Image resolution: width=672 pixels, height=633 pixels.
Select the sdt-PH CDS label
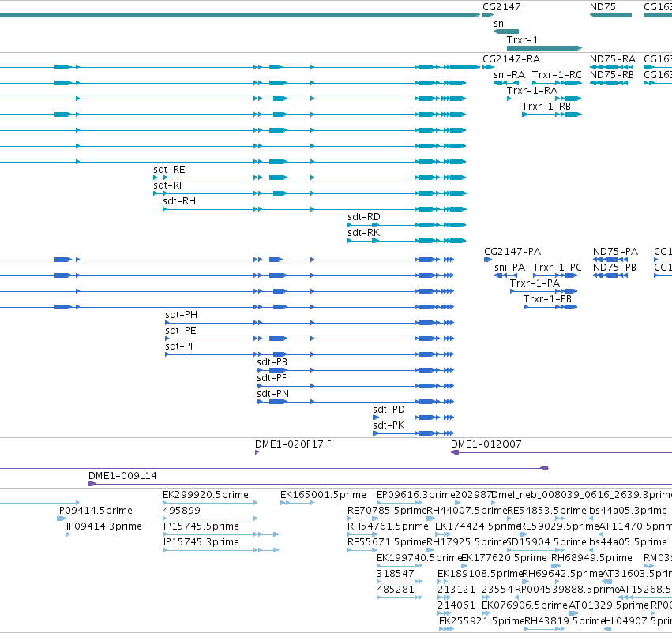[182, 315]
